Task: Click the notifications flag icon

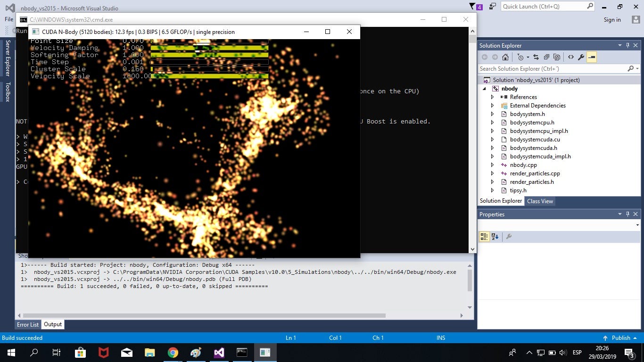Action: click(x=476, y=7)
